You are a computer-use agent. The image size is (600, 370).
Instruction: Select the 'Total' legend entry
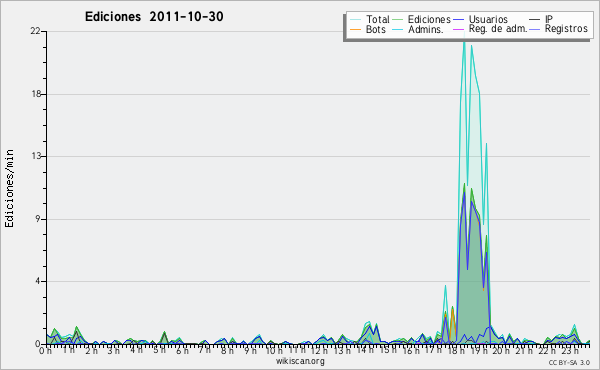(378, 19)
